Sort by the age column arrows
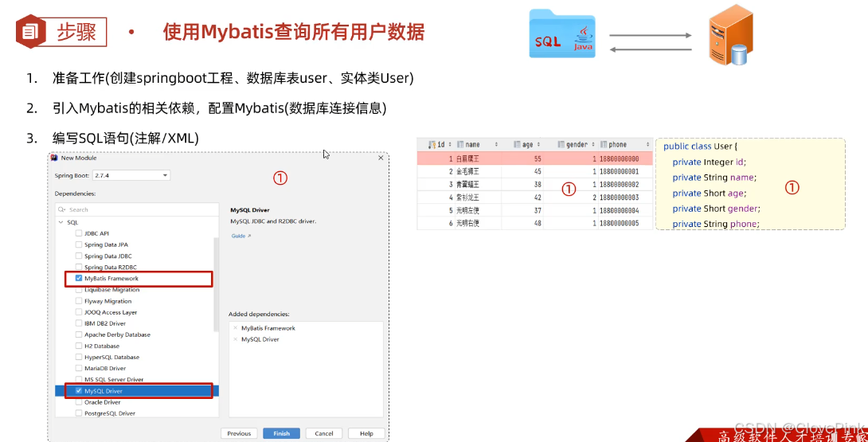The width and height of the screenshot is (868, 442). 538,145
